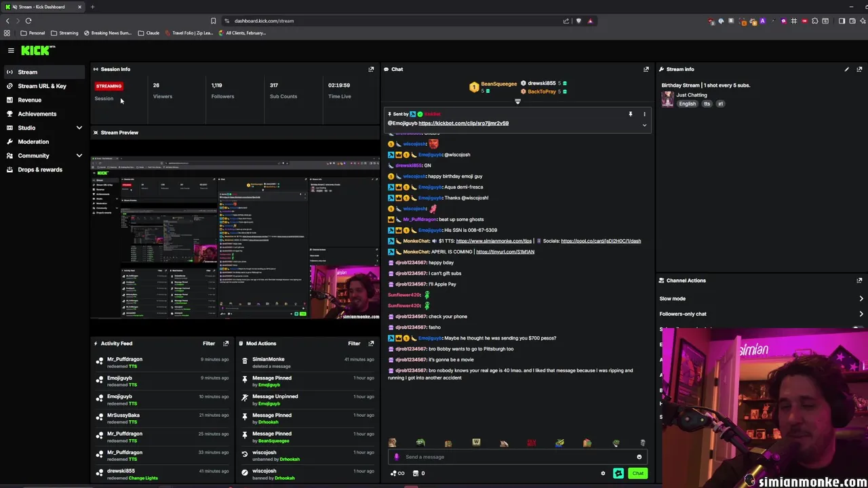Open chat settings gear

coord(603,474)
